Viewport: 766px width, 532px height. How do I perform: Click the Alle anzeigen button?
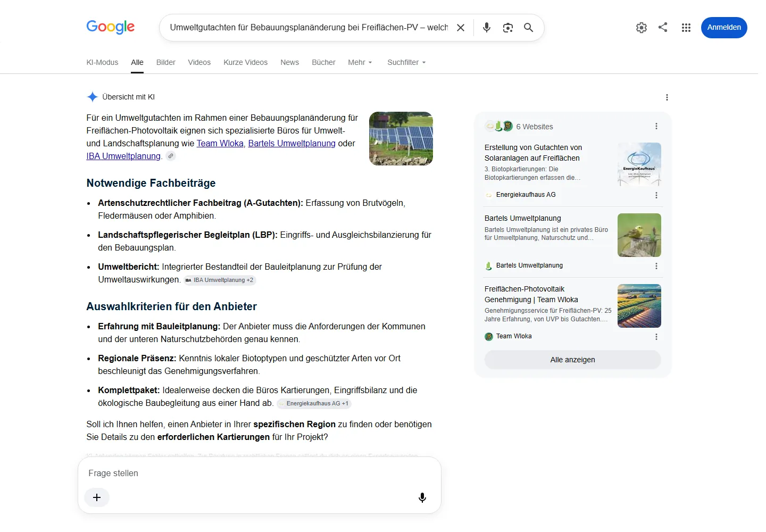click(x=573, y=360)
